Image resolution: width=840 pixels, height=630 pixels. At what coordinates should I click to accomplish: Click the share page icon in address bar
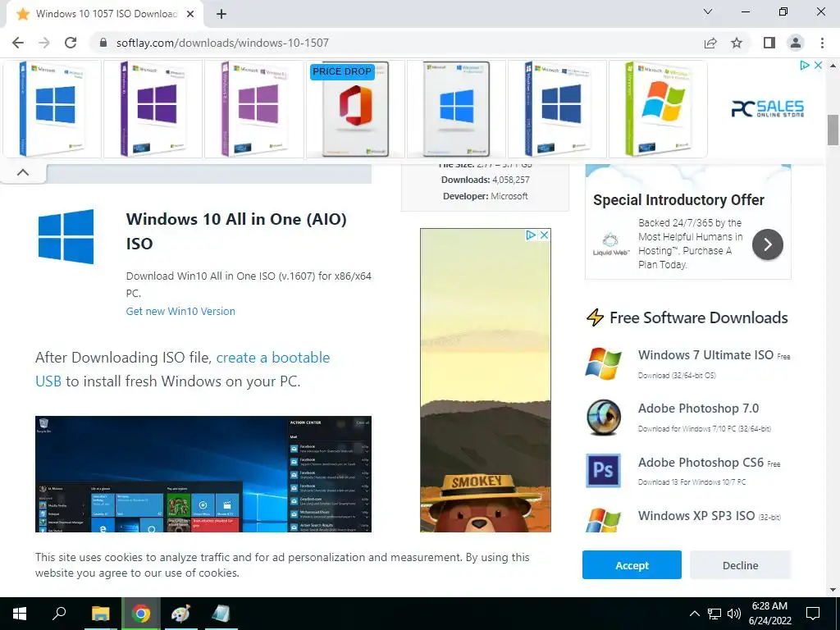pos(710,43)
